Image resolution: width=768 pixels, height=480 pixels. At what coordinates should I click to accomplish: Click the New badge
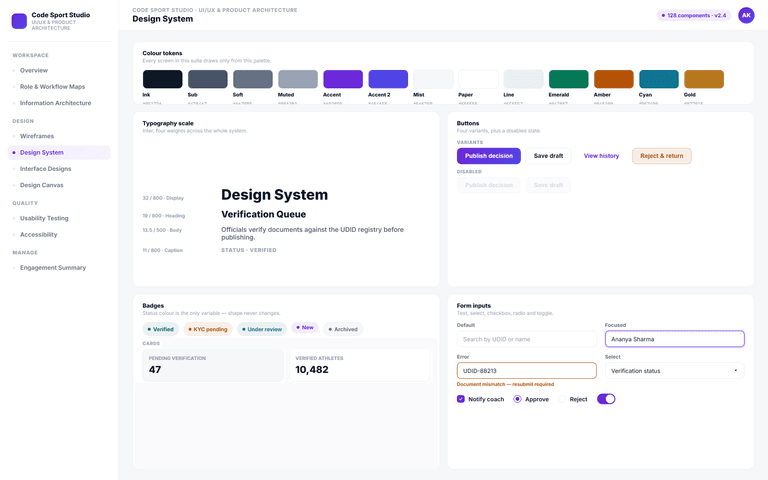pos(305,327)
